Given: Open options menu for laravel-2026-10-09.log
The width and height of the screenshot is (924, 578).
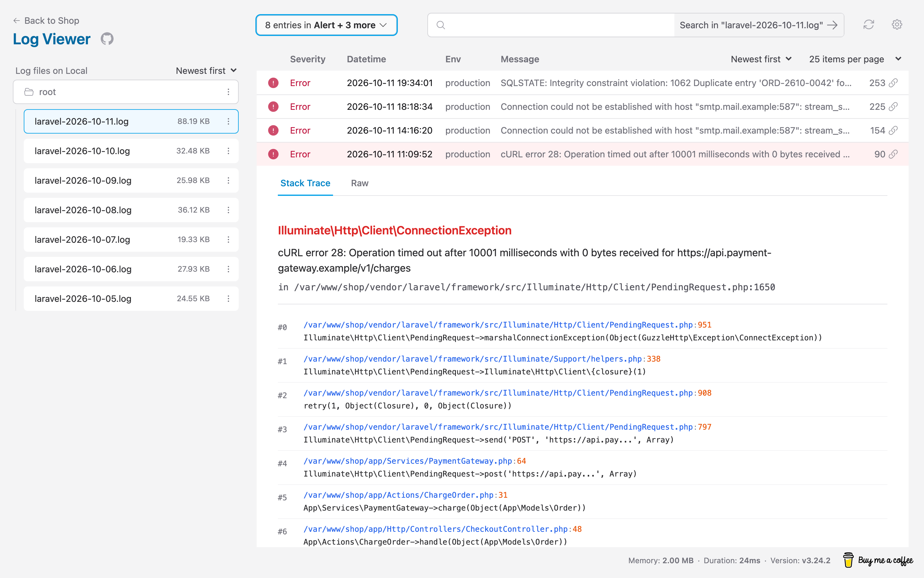Looking at the screenshot, I should point(228,180).
